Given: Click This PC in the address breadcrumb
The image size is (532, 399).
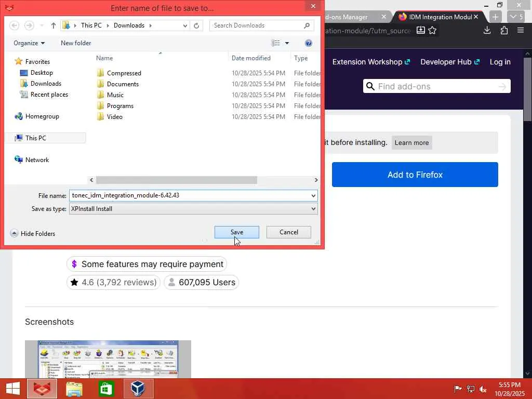Looking at the screenshot, I should pyautogui.click(x=91, y=25).
